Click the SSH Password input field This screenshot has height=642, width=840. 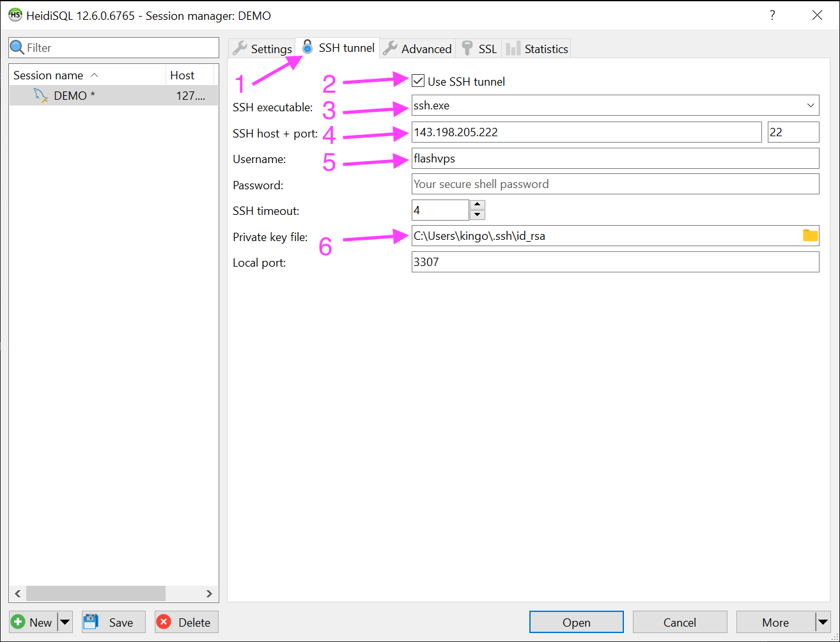coord(614,184)
